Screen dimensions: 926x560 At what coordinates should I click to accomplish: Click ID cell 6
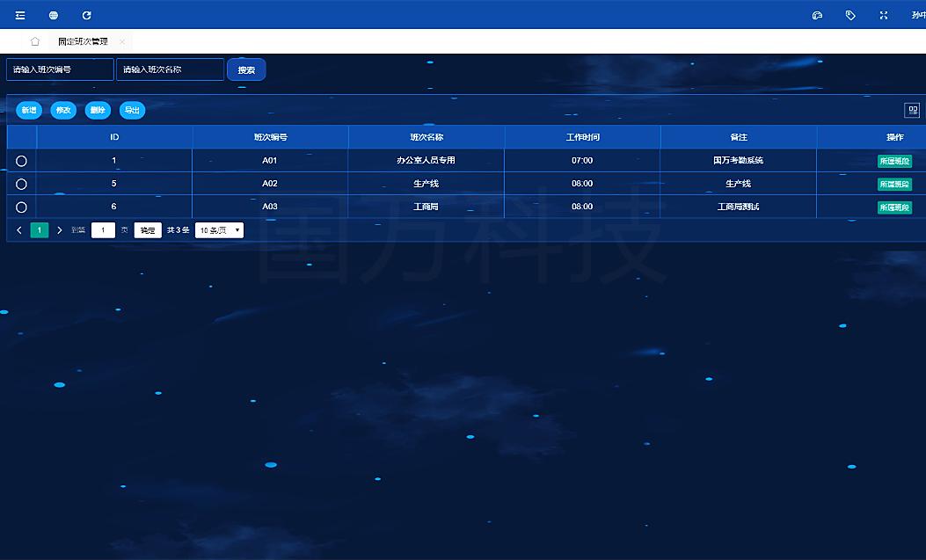point(114,207)
